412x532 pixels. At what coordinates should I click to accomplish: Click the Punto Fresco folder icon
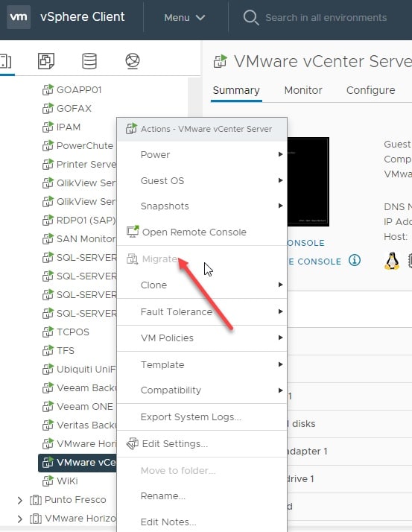(36, 500)
